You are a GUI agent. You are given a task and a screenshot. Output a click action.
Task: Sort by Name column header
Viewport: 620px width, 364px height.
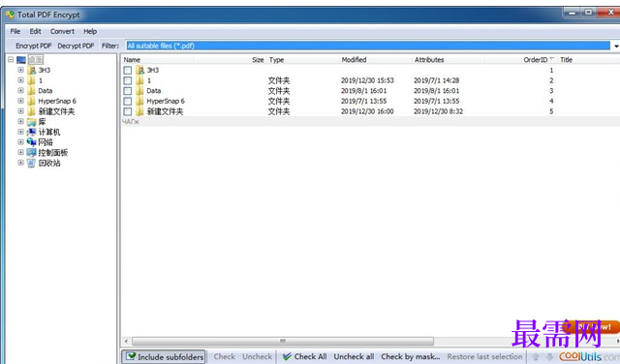132,60
